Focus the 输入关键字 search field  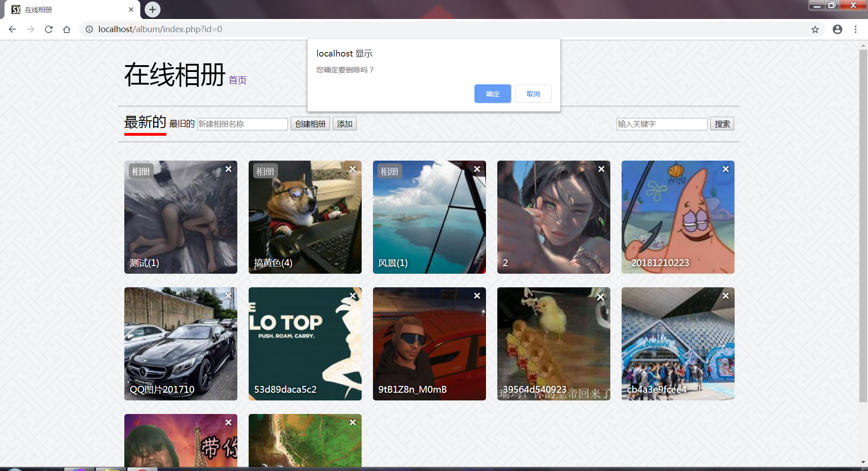pos(662,124)
